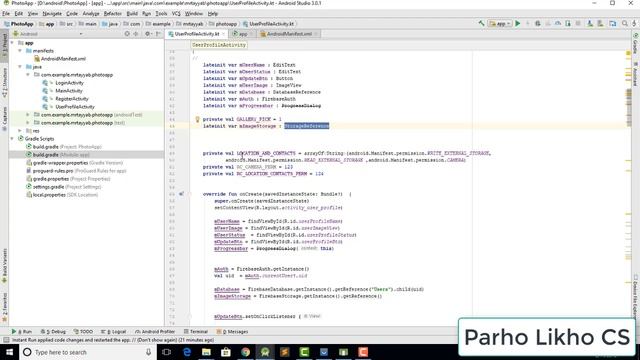
Task: Select LoginActivity in project tree
Action: tap(69, 83)
